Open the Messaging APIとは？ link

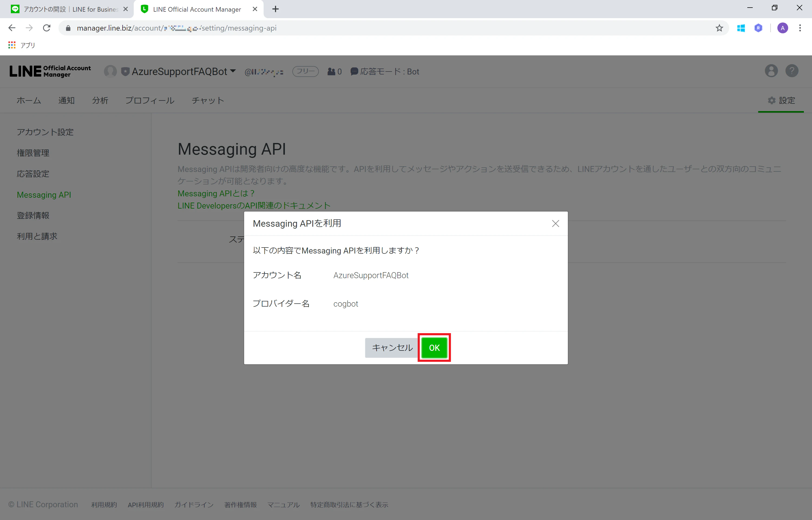(216, 193)
